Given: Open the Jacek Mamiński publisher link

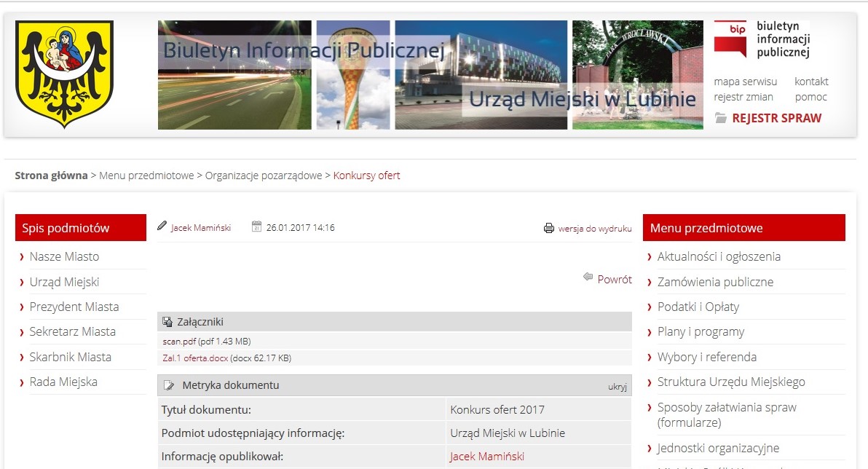Looking at the screenshot, I should (488, 456).
